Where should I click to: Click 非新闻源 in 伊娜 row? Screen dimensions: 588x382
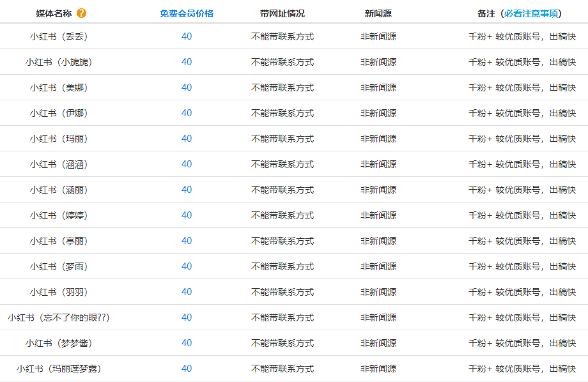pos(378,113)
